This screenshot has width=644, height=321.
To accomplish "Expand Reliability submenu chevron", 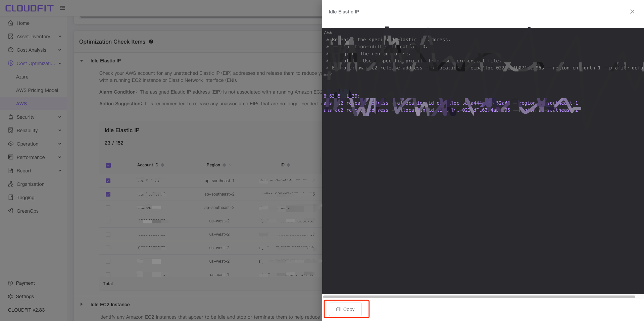I will (x=60, y=130).
